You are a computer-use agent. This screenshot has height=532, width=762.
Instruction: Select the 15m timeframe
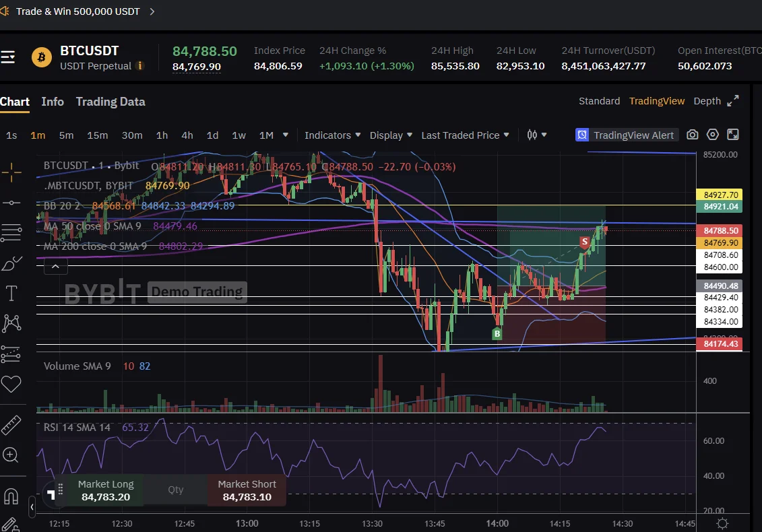[x=97, y=135]
